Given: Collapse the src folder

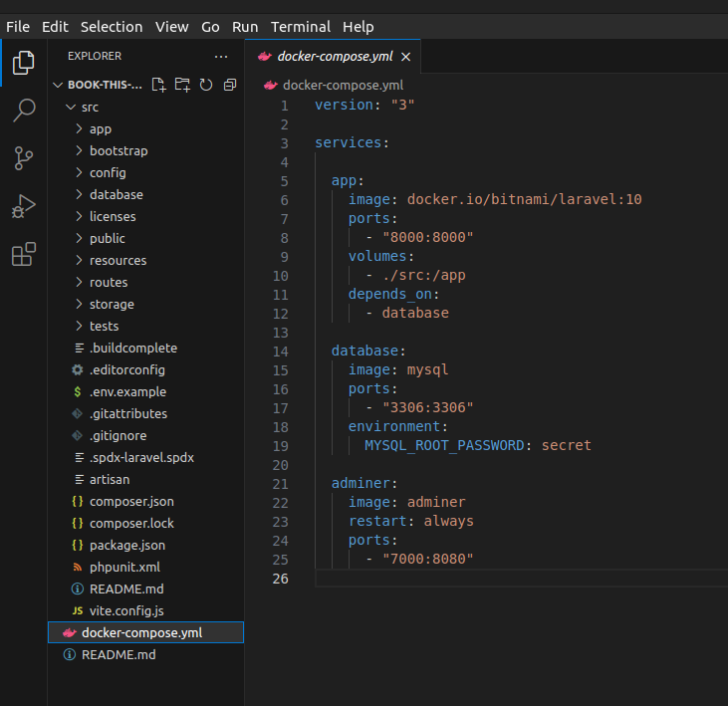Looking at the screenshot, I should pyautogui.click(x=71, y=108).
